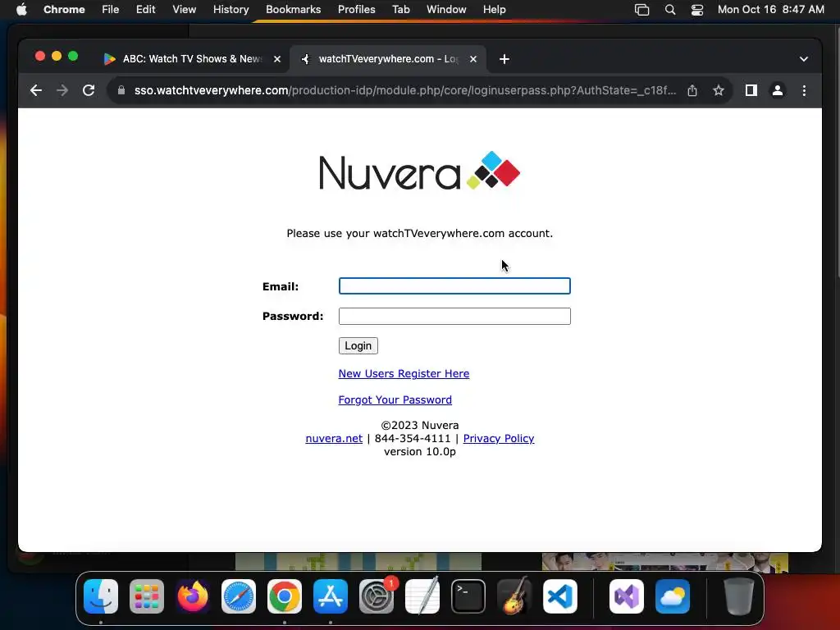Screen dimensions: 840x630
Task: Open Stage Manager icon in menu bar
Action: [x=641, y=10]
